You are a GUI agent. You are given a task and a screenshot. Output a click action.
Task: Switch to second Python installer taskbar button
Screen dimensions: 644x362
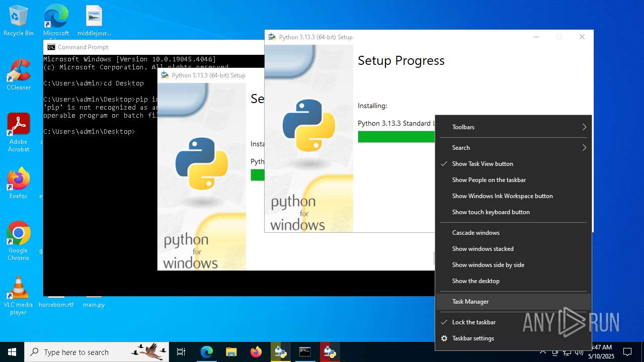pos(330,352)
